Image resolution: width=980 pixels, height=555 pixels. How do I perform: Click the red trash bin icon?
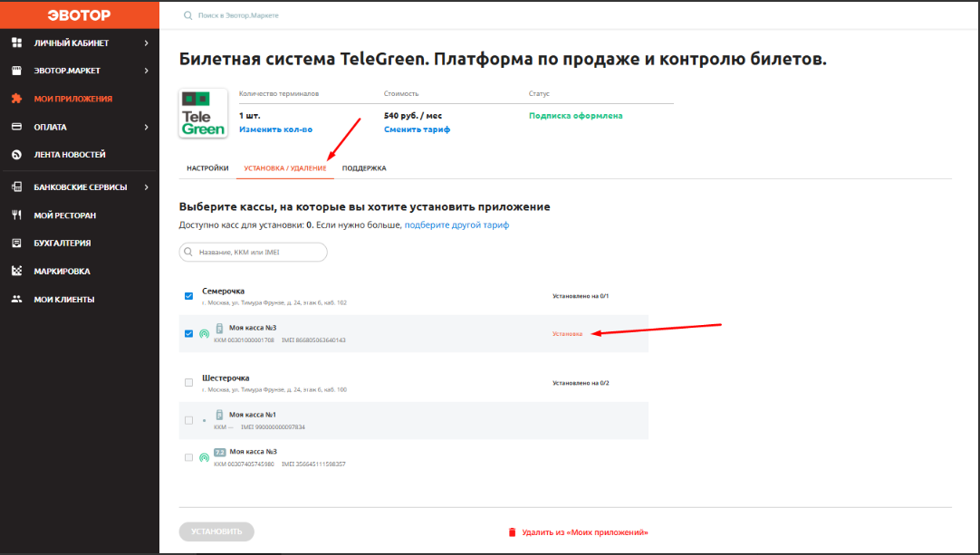coord(512,532)
